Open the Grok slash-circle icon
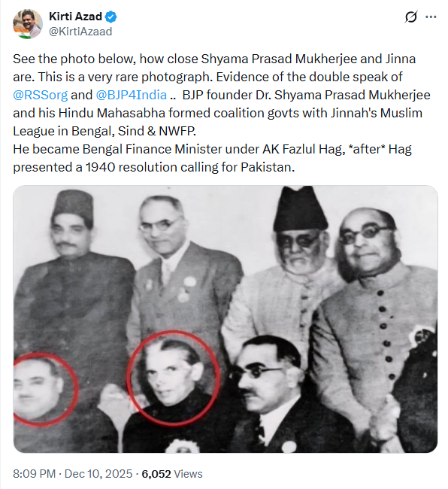Image resolution: width=448 pixels, height=489 pixels. (411, 17)
